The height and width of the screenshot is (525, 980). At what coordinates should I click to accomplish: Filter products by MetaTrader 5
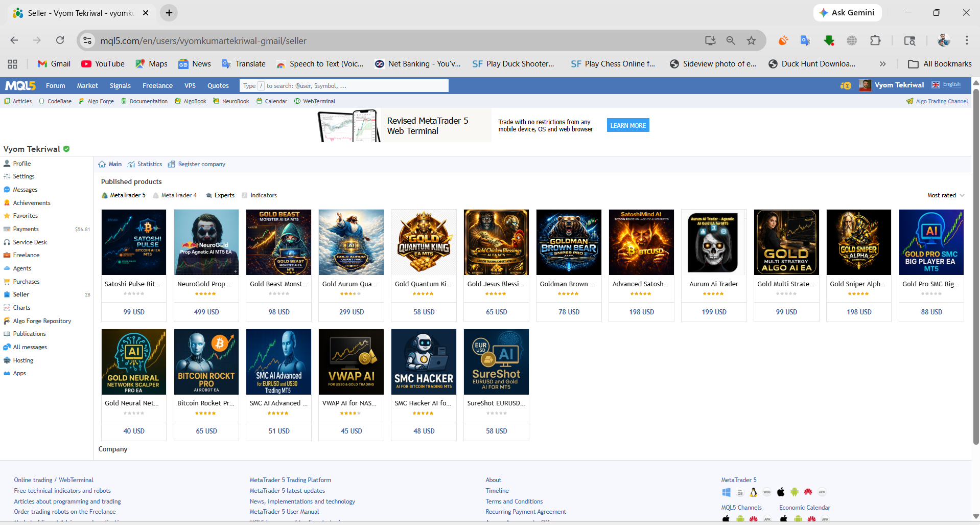click(124, 195)
